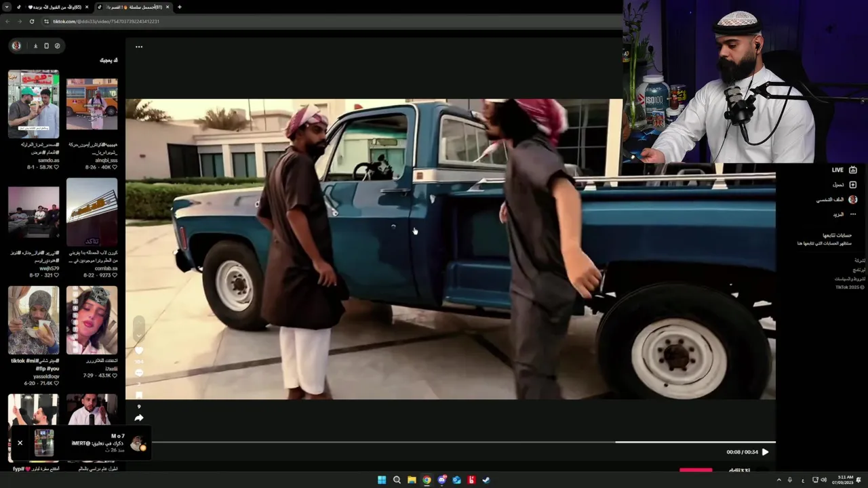
Task: Close the M o 7 notification popup
Action: [20, 443]
